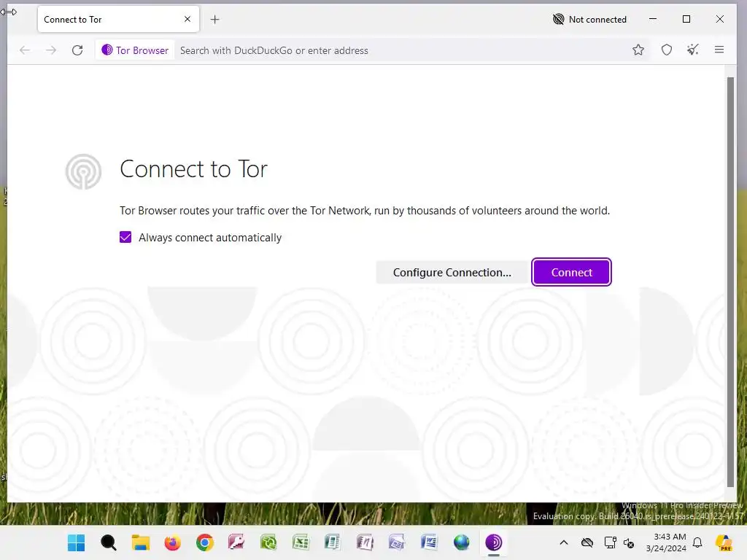Open the notifications bell
747x560 pixels.
(x=697, y=542)
